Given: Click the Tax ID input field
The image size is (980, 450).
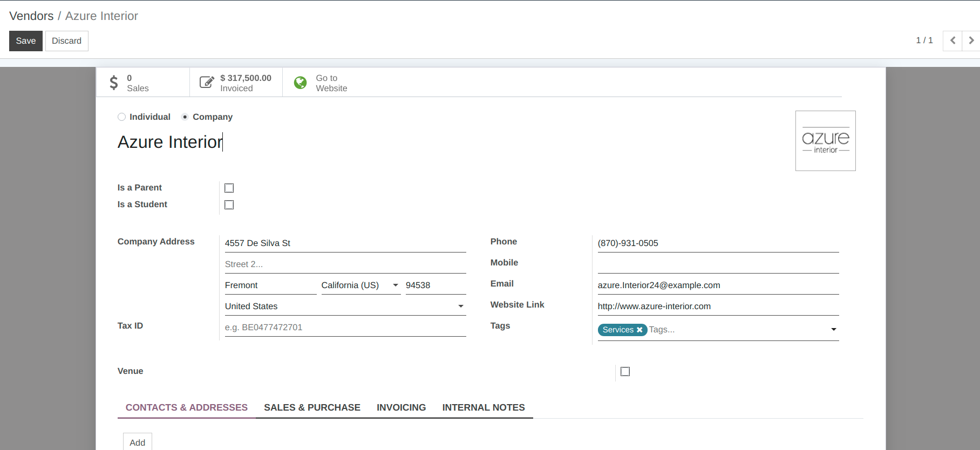Looking at the screenshot, I should pyautogui.click(x=345, y=328).
